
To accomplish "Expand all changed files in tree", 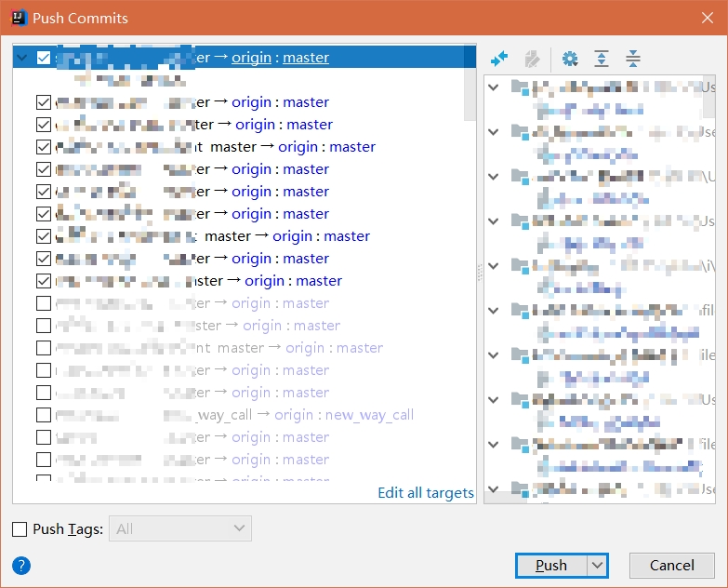I will click(x=602, y=59).
